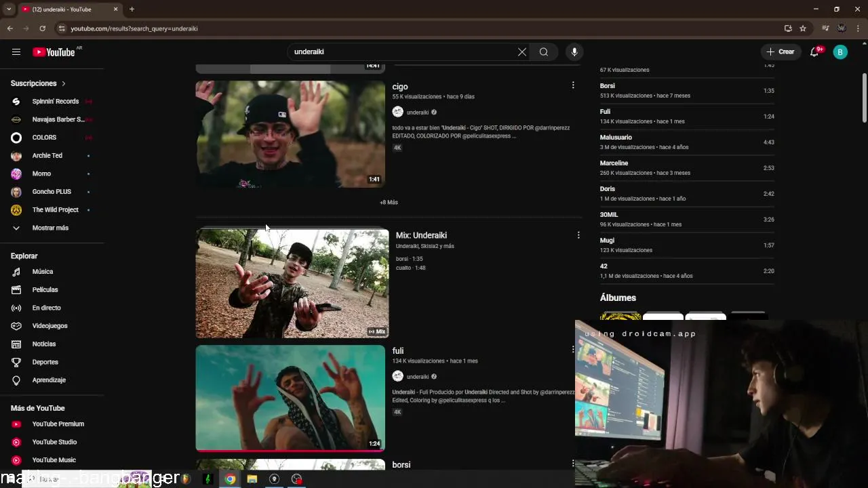Play Marceline track in side panel
This screenshot has height=488, width=868.
[x=687, y=168]
